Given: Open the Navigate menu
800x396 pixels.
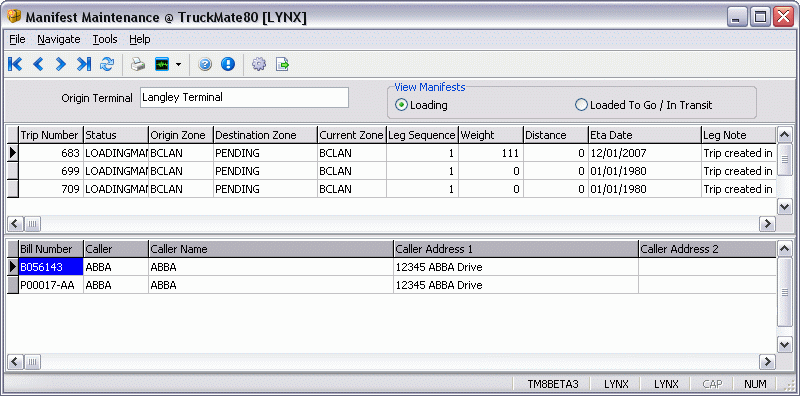Looking at the screenshot, I should click(59, 39).
